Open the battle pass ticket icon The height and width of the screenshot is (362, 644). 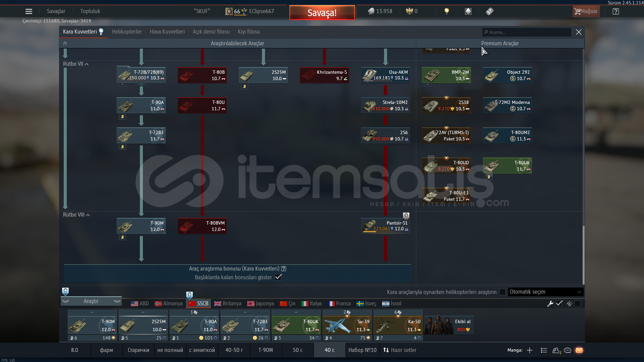point(489,11)
